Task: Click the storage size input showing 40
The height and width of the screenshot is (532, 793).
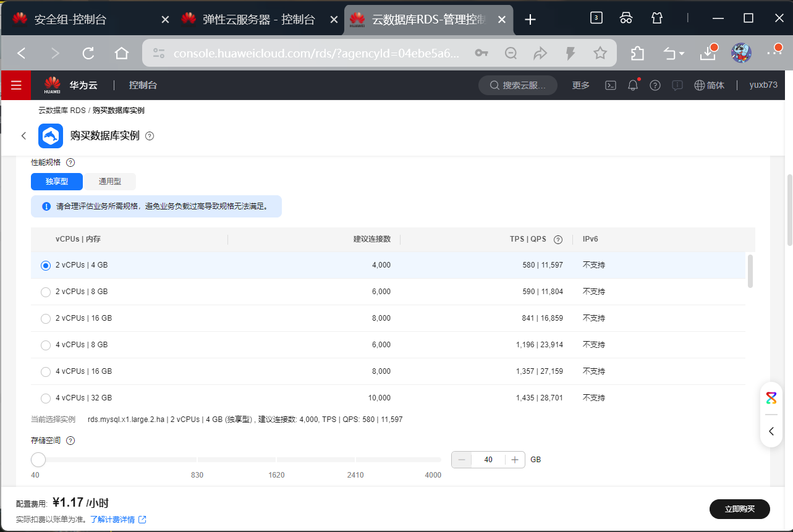Action: pos(488,460)
